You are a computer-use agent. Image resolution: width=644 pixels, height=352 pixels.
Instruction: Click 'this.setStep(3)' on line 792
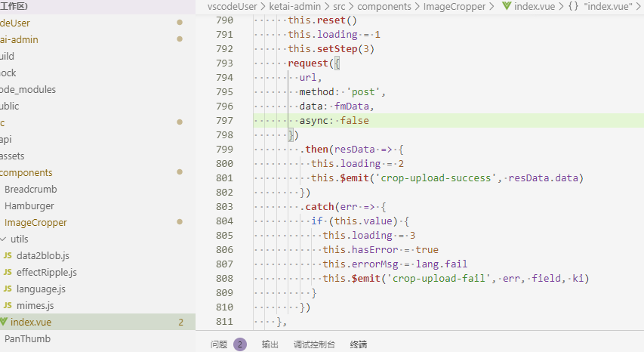331,49
